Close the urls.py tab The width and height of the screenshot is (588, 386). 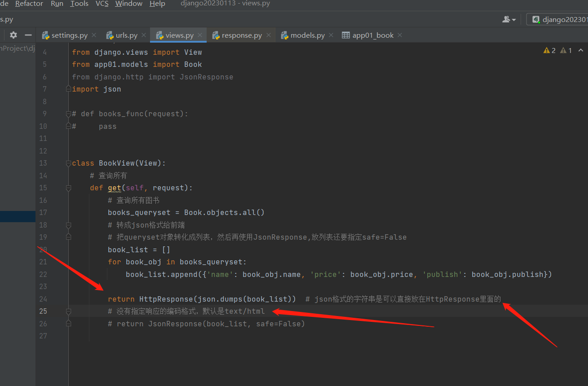[144, 35]
